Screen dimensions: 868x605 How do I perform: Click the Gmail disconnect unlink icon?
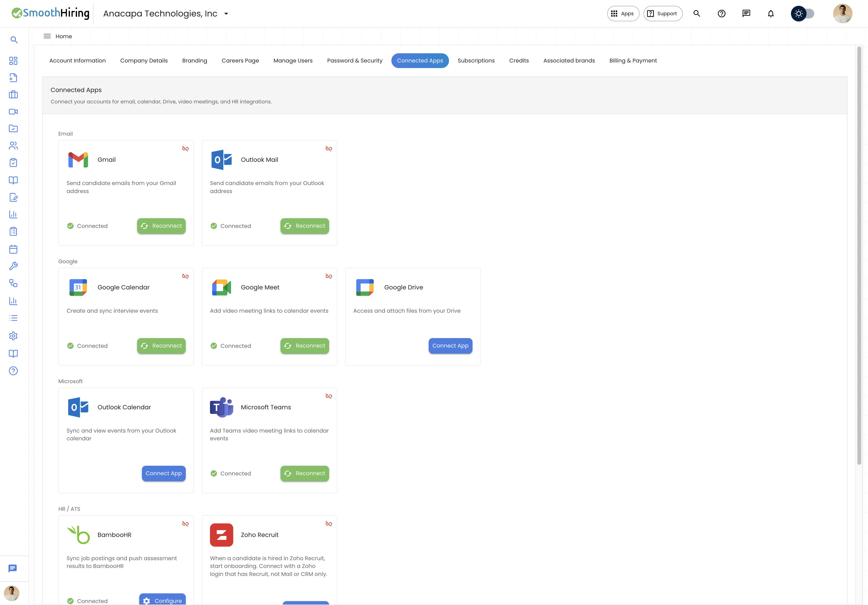tap(185, 149)
